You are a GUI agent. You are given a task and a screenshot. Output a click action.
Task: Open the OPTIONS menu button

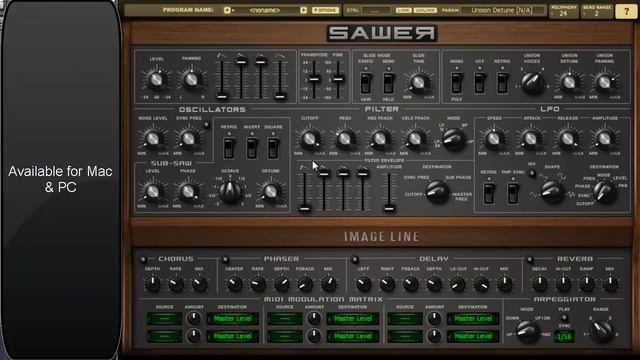[325, 10]
